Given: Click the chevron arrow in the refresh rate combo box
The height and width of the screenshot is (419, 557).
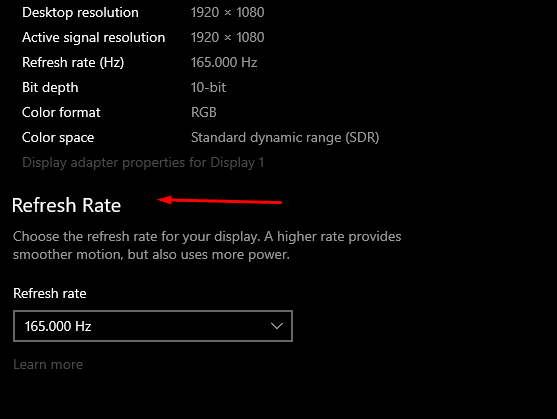Looking at the screenshot, I should click(277, 326).
